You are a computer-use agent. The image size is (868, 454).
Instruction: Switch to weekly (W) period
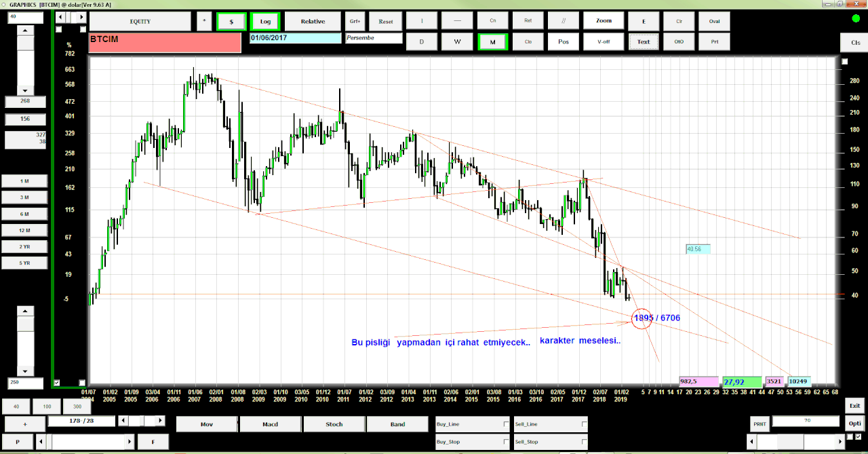[457, 41]
